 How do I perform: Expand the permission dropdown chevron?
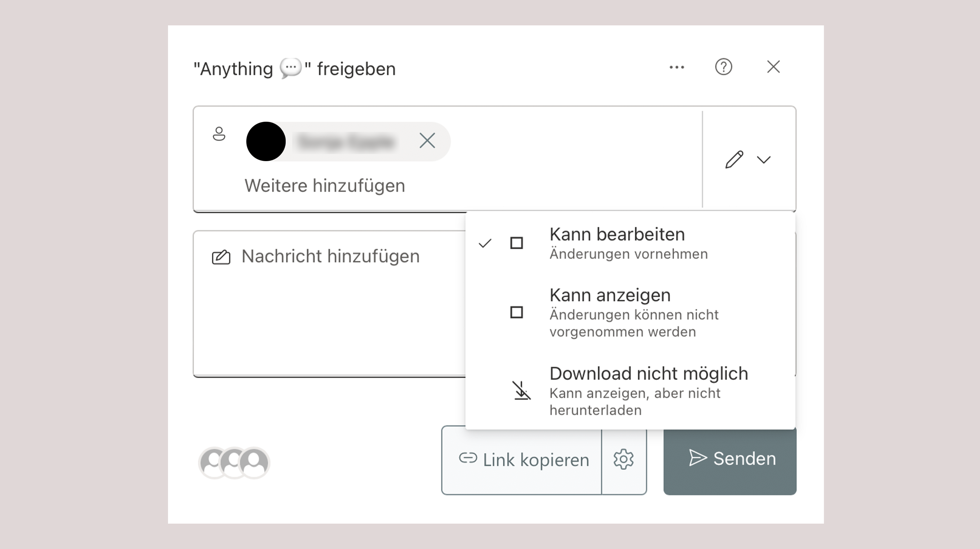(x=764, y=160)
